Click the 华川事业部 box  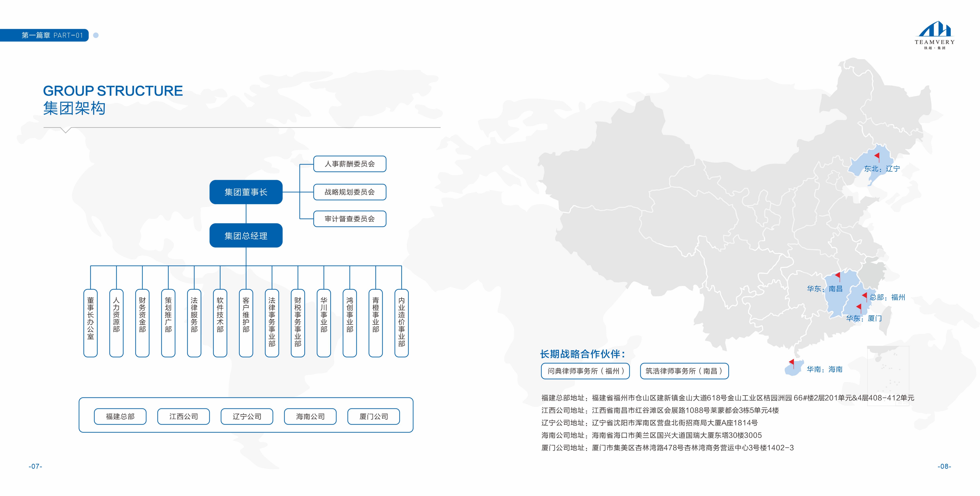[324, 323]
